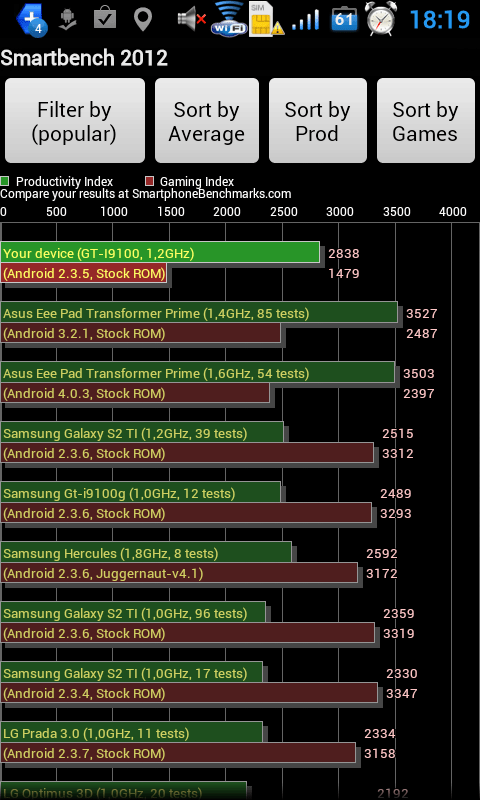Select Galaxy S2 TI 1,2GHz 39 tests bar

[142, 432]
